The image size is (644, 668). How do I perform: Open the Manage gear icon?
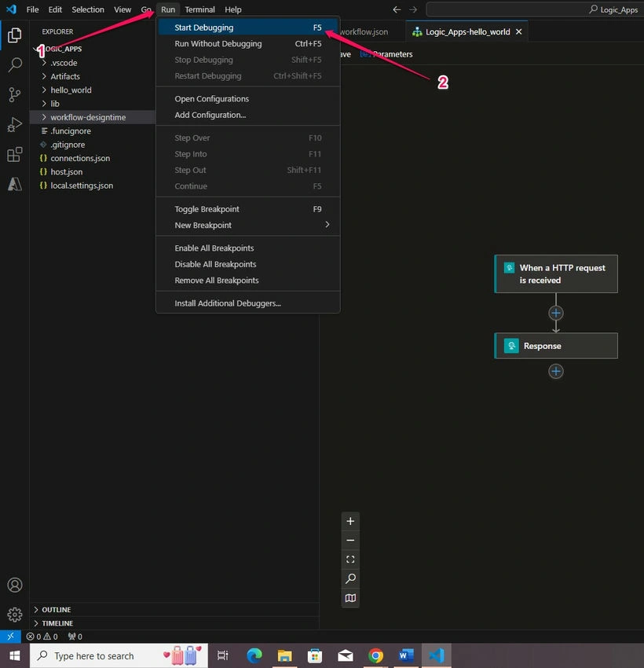pos(14,615)
